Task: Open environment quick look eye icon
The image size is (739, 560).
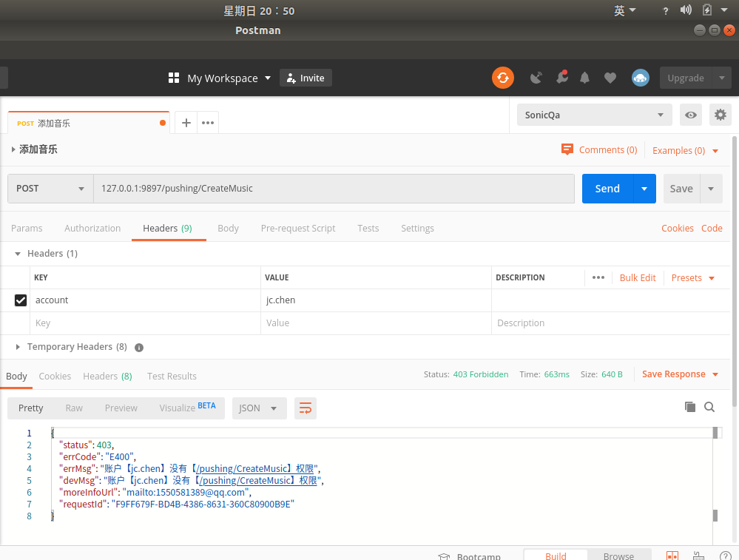Action: click(x=690, y=115)
